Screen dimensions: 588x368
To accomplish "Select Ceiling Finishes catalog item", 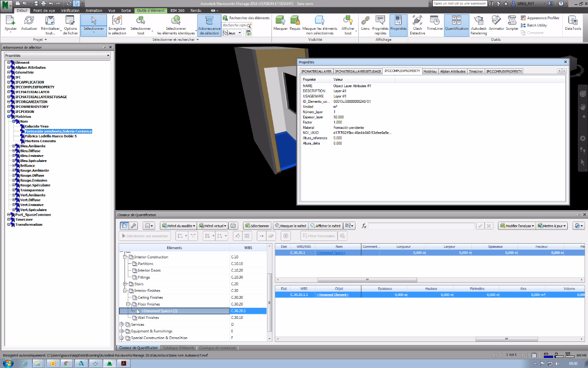I will point(150,297).
